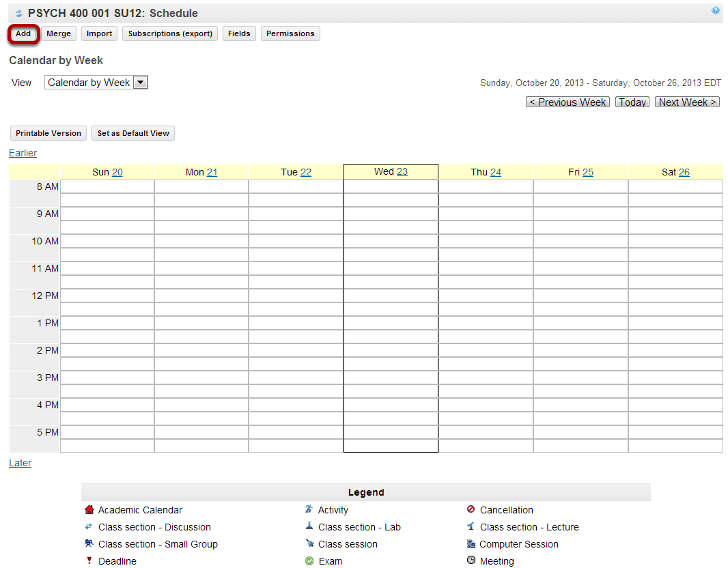
Task: Open day 26 link for Saturday
Action: 684,172
